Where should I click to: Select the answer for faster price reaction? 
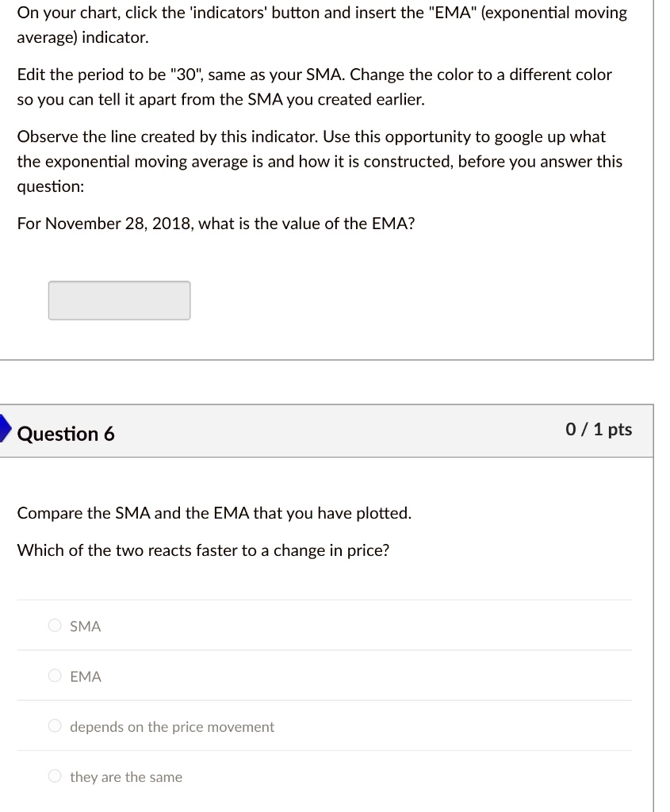point(55,676)
